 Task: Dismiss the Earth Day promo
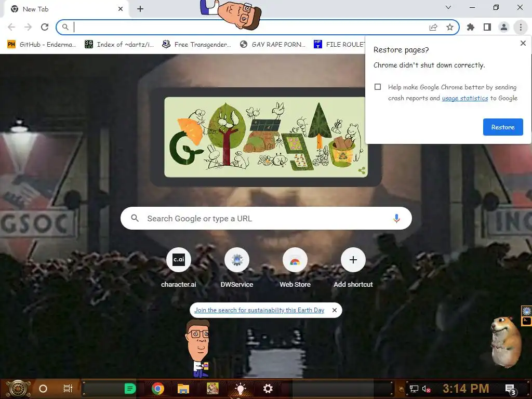point(335,310)
